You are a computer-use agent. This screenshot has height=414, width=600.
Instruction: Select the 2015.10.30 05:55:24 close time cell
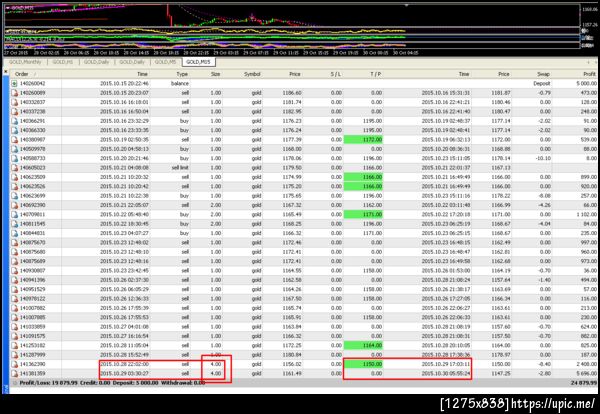click(446, 373)
